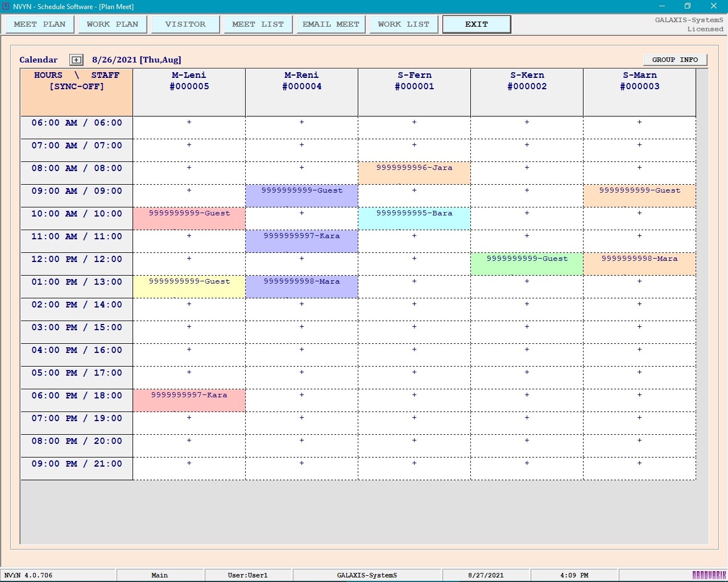The width and height of the screenshot is (728, 582).
Task: Click the 8/27/2021 status bar date
Action: [486, 575]
